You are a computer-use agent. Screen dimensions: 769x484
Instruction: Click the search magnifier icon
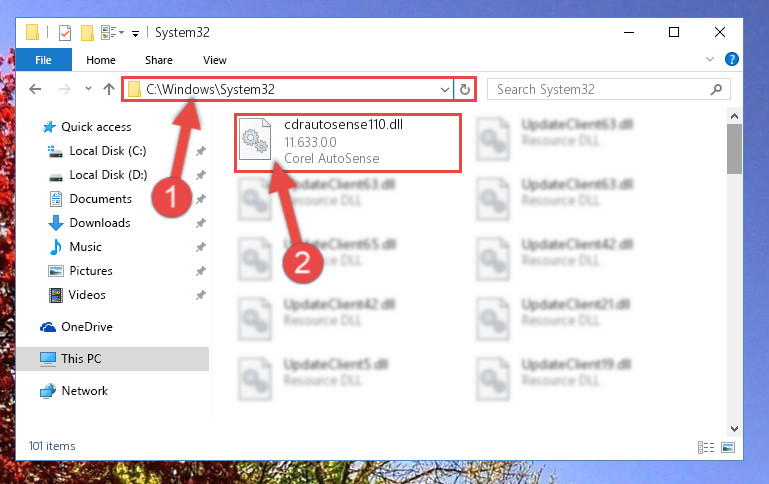pyautogui.click(x=716, y=89)
